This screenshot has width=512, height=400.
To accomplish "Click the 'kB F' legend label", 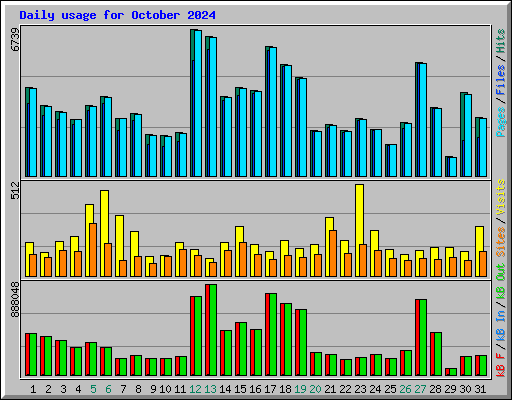I will 501,365.
